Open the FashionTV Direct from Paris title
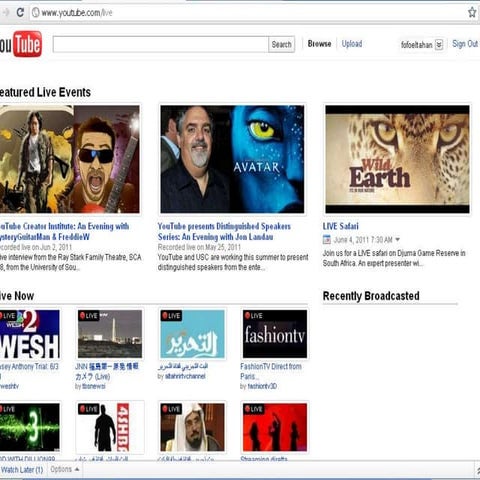Screen dimensions: 480x480 (271, 371)
